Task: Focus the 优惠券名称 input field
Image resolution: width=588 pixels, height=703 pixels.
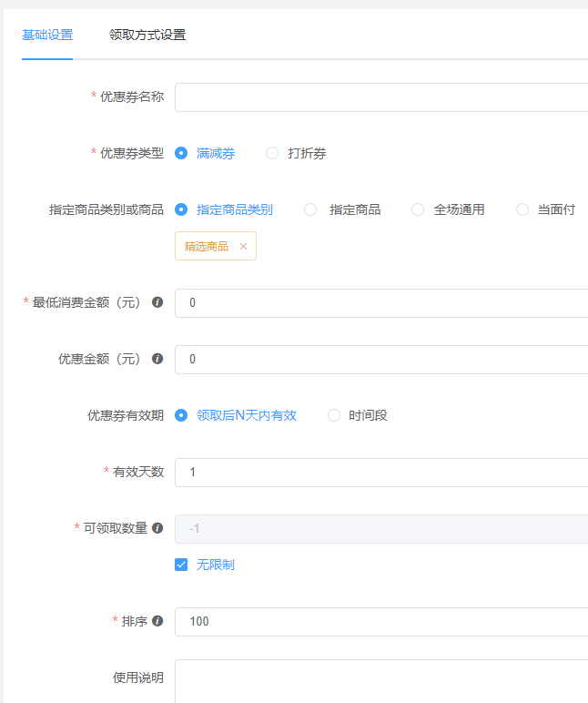Action: tap(382, 97)
